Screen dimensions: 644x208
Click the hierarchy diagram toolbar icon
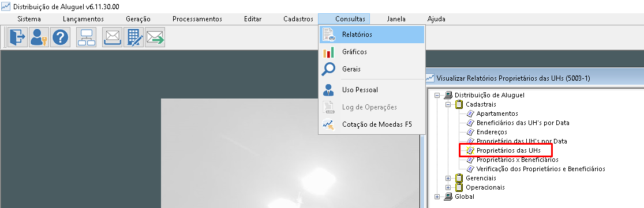[x=87, y=37]
